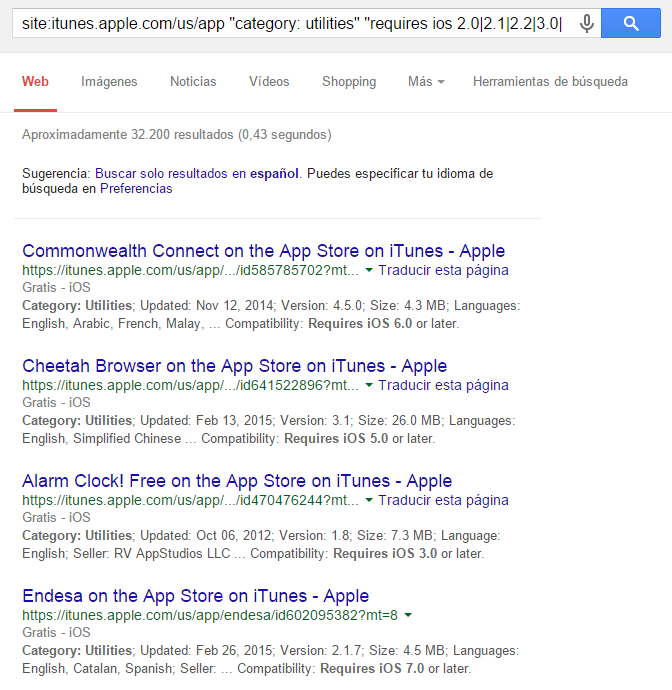
Task: Click 'Requires iOS 3.0 or later' snippet text
Action: (x=408, y=553)
